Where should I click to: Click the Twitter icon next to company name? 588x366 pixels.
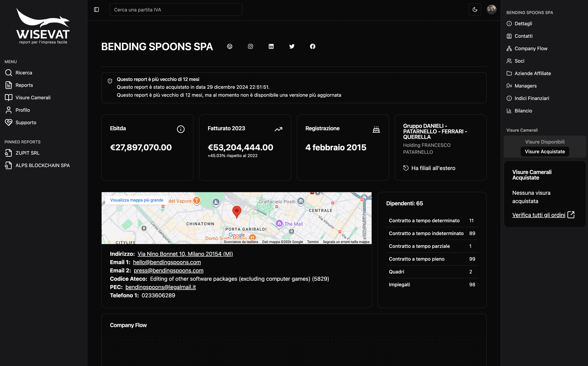point(292,46)
